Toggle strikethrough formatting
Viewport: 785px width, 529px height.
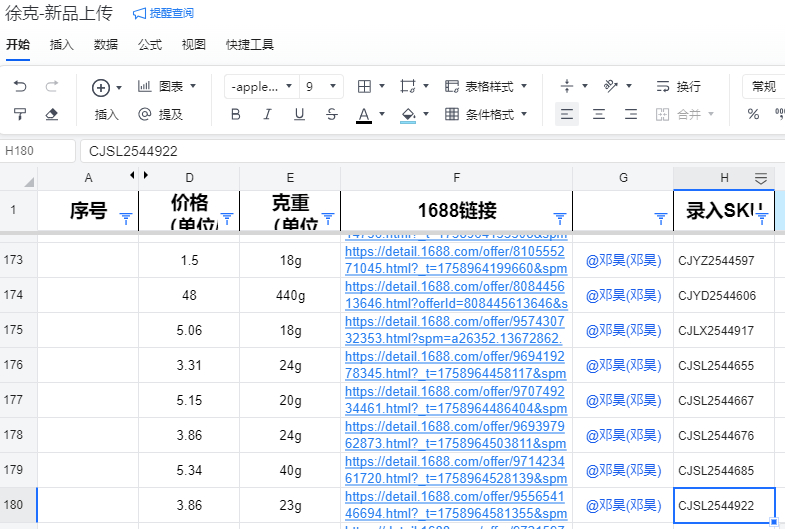click(x=331, y=114)
